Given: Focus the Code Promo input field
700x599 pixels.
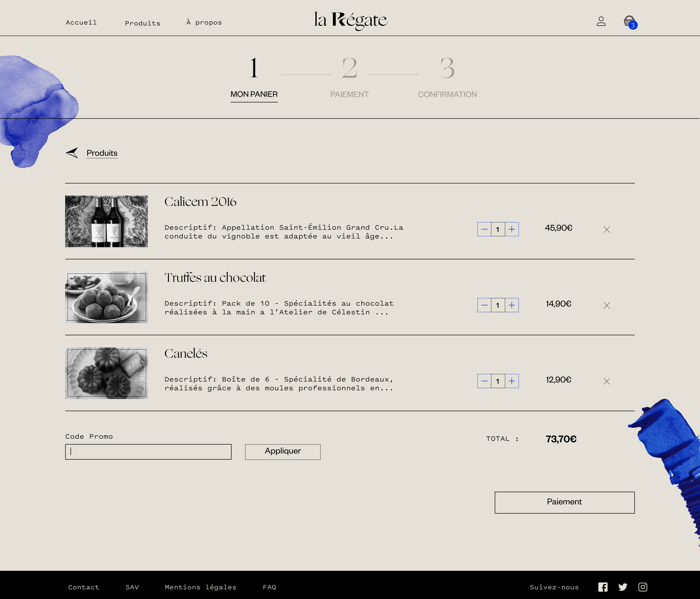Looking at the screenshot, I should point(148,452).
